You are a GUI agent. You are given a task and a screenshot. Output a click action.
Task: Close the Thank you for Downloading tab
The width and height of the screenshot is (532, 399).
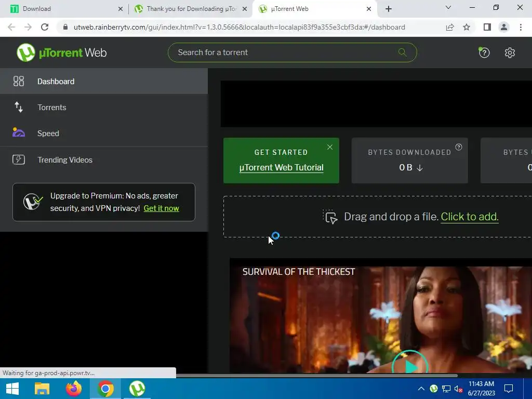[x=244, y=9]
